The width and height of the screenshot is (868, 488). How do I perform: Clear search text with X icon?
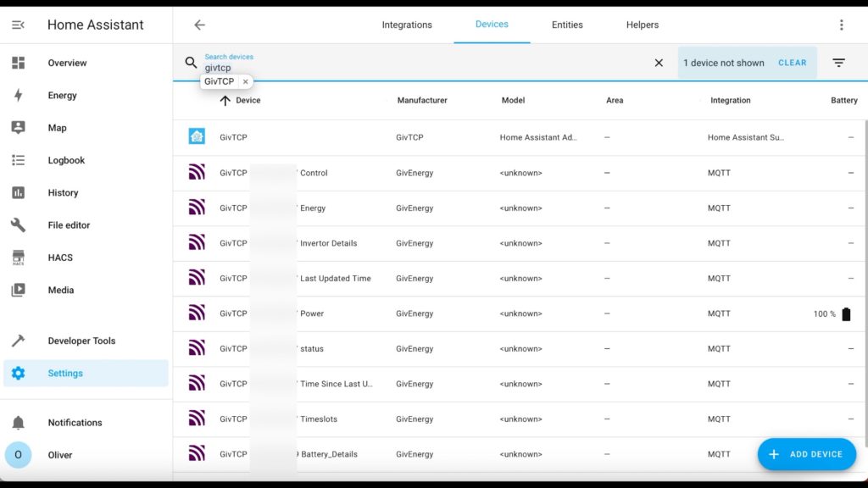pos(658,63)
